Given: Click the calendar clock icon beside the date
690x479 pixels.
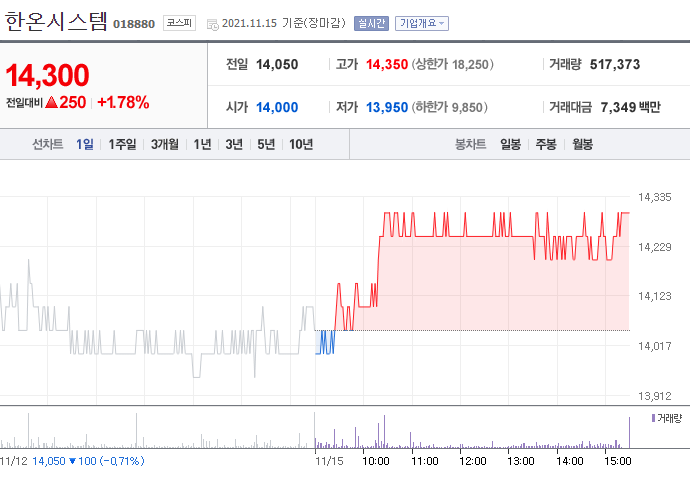Looking at the screenshot, I should [213, 25].
